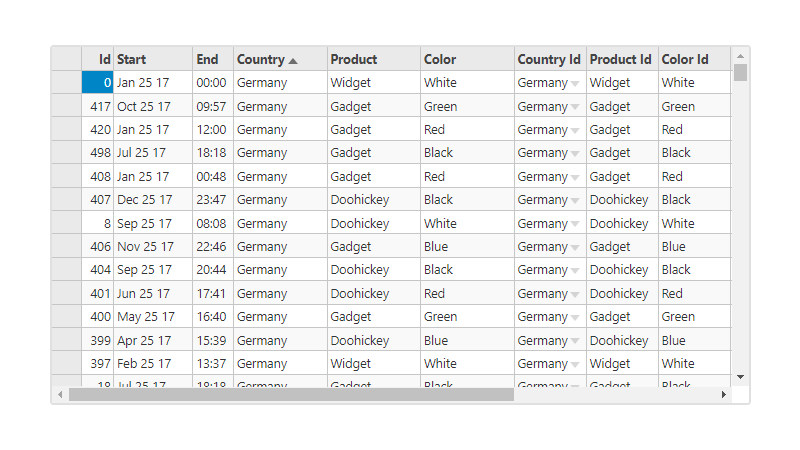Viewport: 800px width, 450px height.
Task: Click the horizontal scrollbar left arrow
Action: [x=60, y=394]
